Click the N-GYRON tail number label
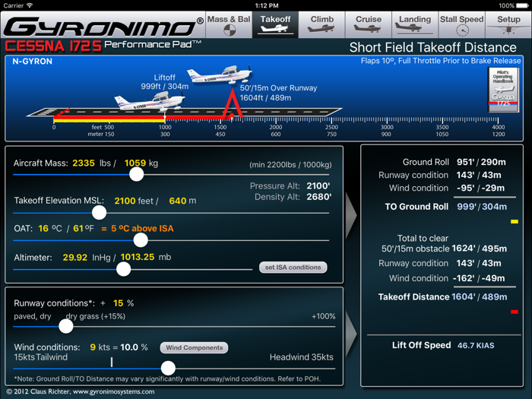The height and width of the screenshot is (399, 532). coord(32,62)
